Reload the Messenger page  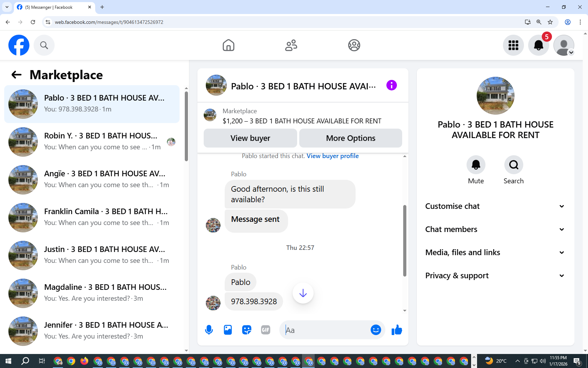[x=33, y=22]
